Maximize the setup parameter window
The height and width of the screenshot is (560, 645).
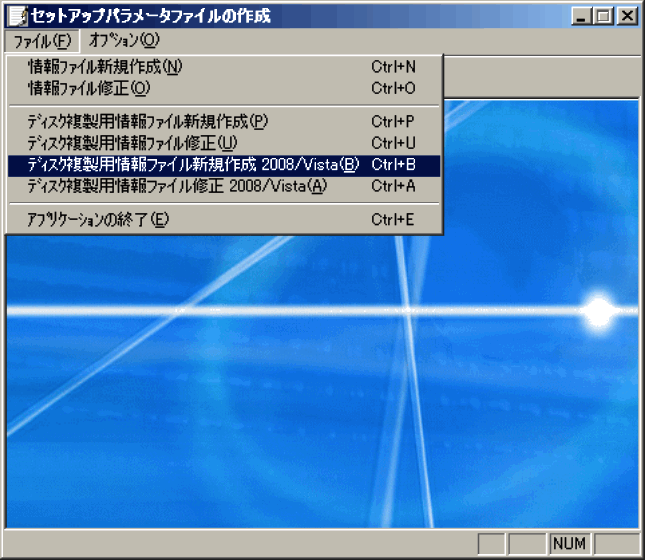(603, 16)
